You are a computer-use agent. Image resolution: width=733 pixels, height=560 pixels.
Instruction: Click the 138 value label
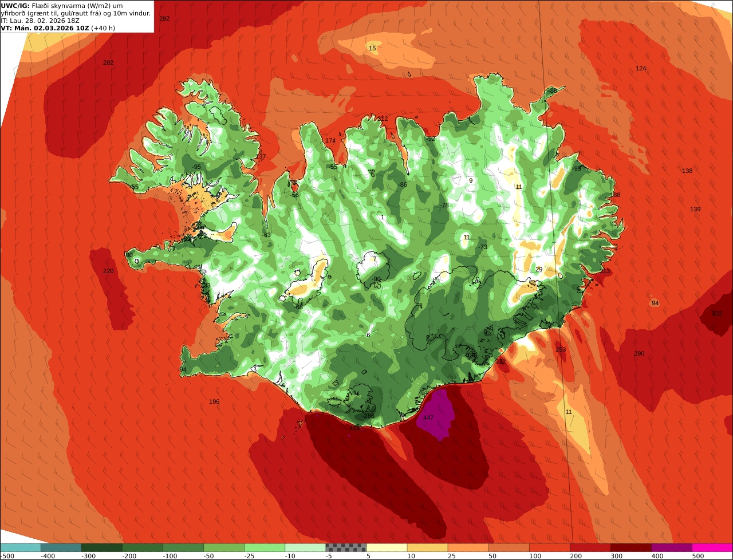(687, 171)
